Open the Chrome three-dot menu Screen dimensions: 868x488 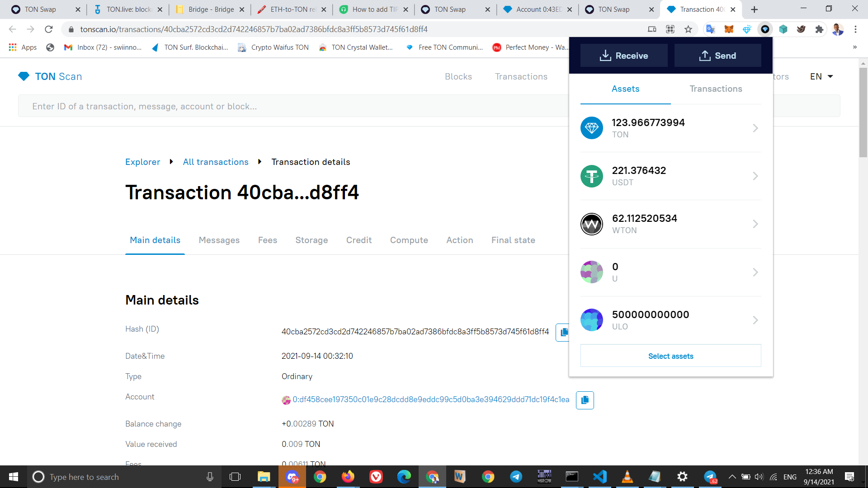(x=855, y=29)
